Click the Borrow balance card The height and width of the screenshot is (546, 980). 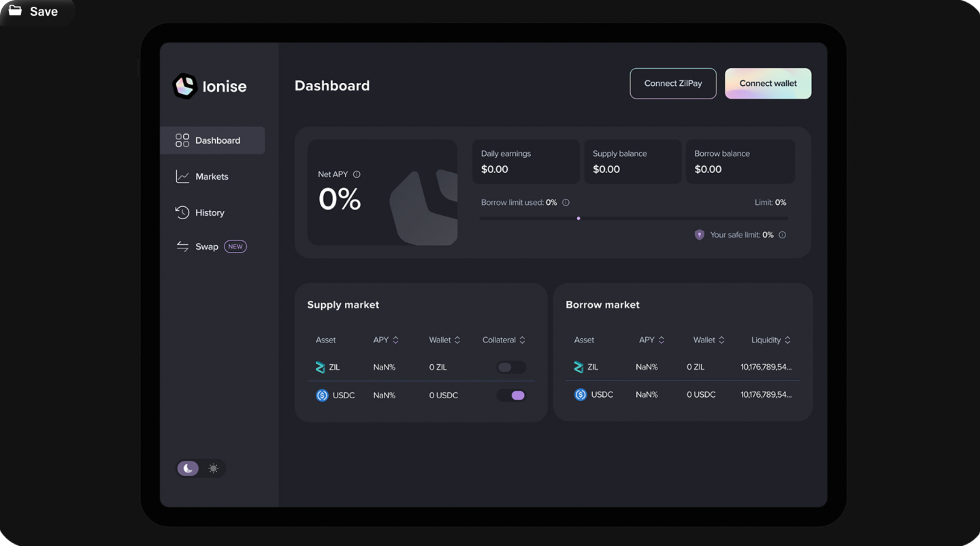pyautogui.click(x=740, y=161)
